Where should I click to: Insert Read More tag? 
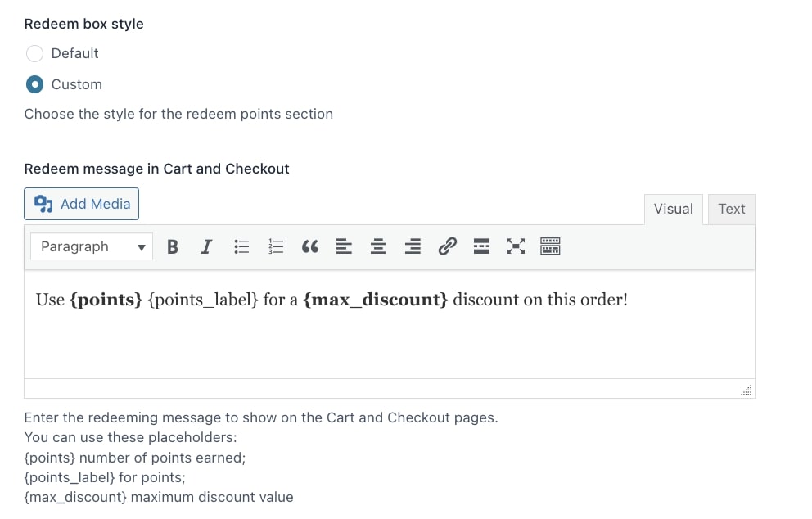coord(481,246)
